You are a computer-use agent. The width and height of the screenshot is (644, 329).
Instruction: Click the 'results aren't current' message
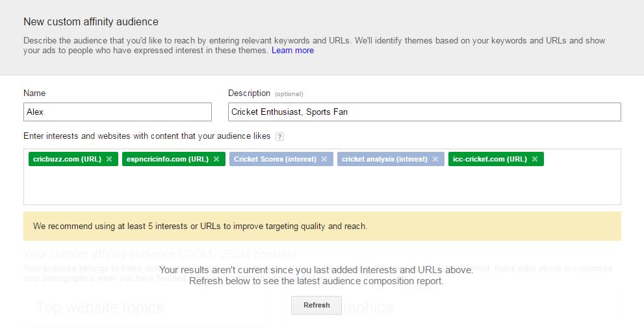coord(316,275)
